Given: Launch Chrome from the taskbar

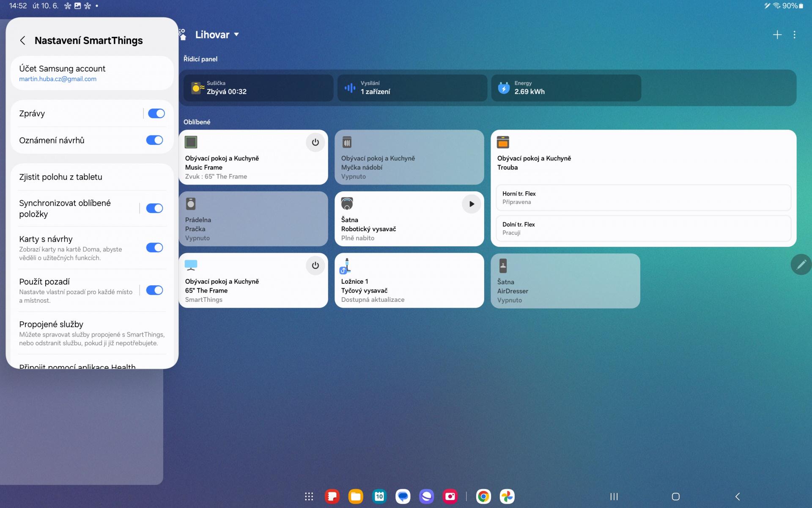Looking at the screenshot, I should (x=483, y=496).
